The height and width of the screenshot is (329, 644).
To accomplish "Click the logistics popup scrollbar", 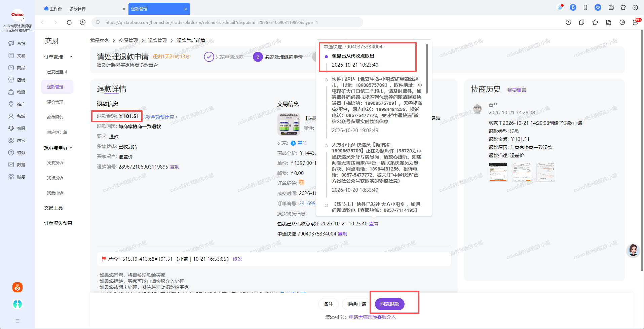I will point(427,69).
